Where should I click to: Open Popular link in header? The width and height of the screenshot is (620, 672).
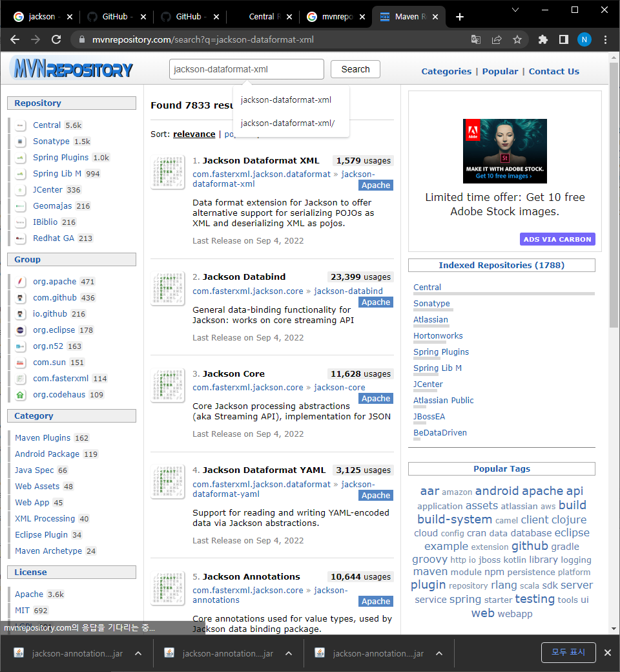[500, 72]
